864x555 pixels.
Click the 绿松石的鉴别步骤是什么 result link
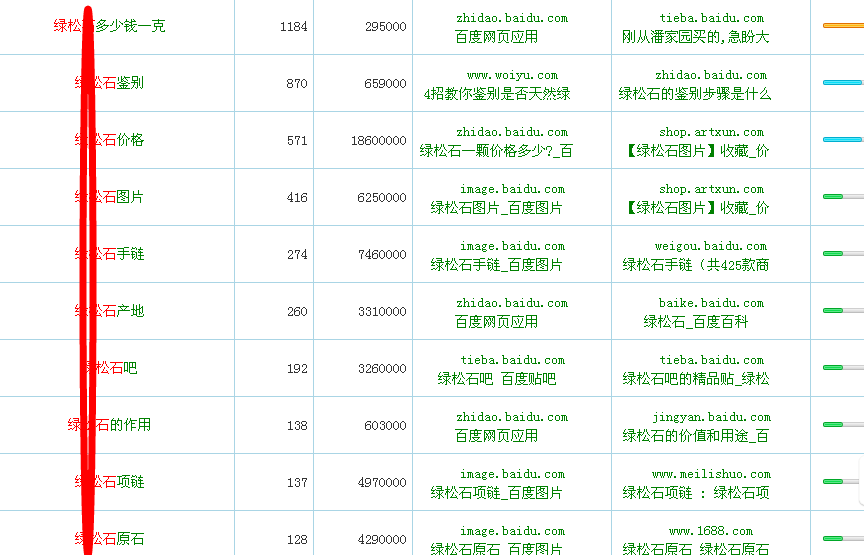tap(696, 94)
